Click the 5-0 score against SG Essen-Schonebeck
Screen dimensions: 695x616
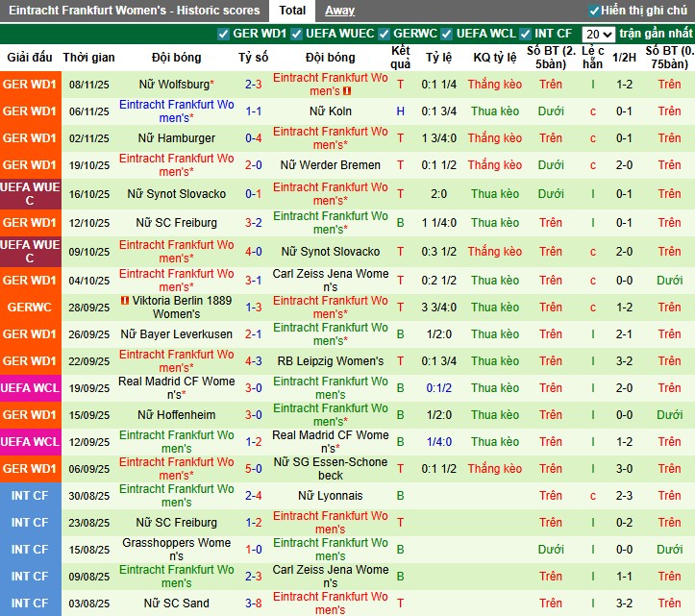click(254, 469)
